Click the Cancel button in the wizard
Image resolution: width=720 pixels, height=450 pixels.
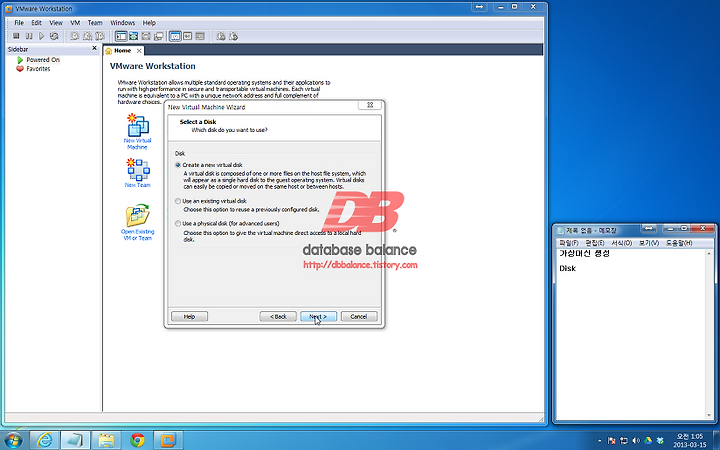point(359,316)
